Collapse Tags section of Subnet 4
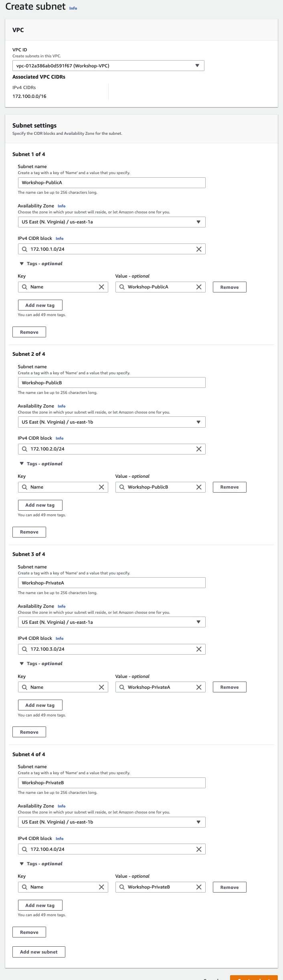 pyautogui.click(x=41, y=864)
